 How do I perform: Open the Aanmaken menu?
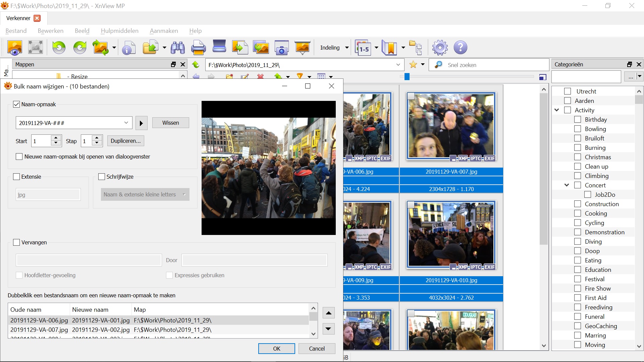[x=164, y=31]
